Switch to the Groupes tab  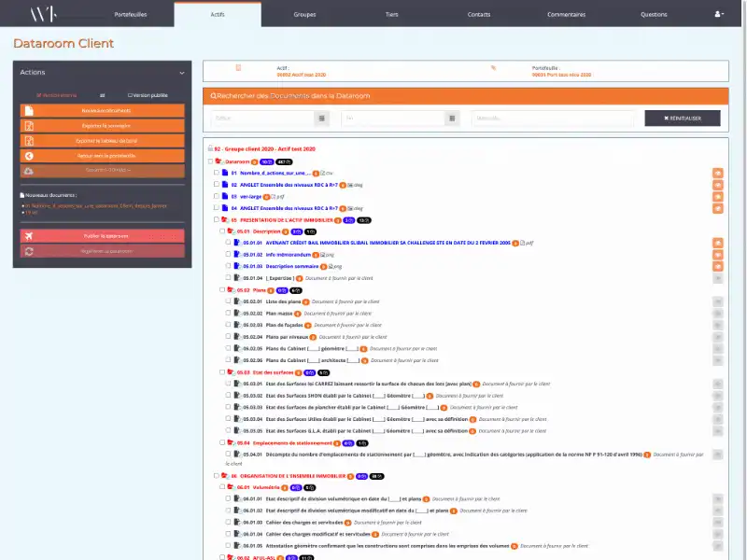click(x=304, y=14)
